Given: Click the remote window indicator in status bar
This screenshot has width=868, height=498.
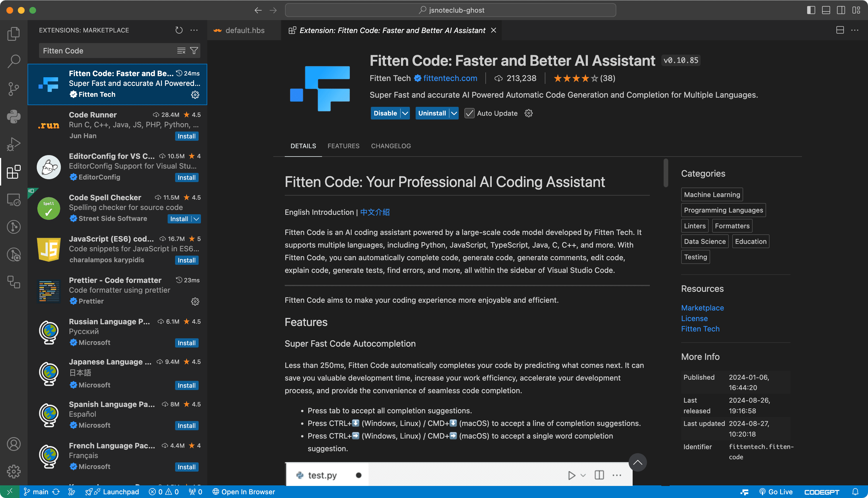Looking at the screenshot, I should point(9,491).
